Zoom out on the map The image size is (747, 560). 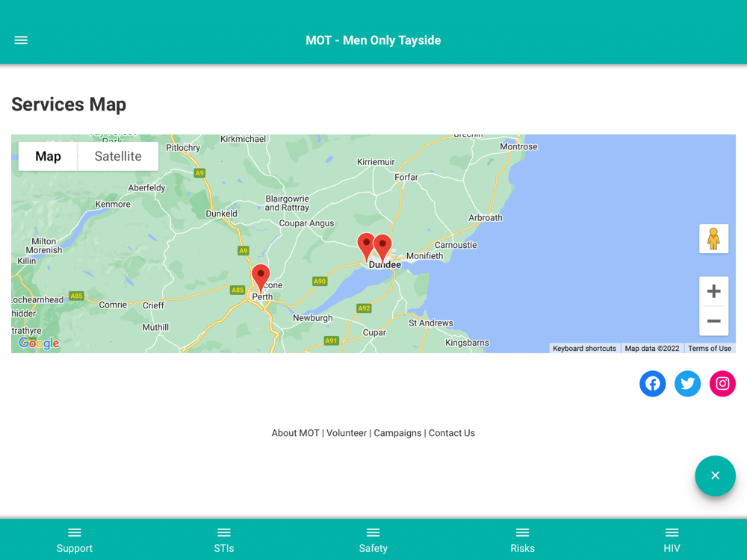pyautogui.click(x=713, y=321)
